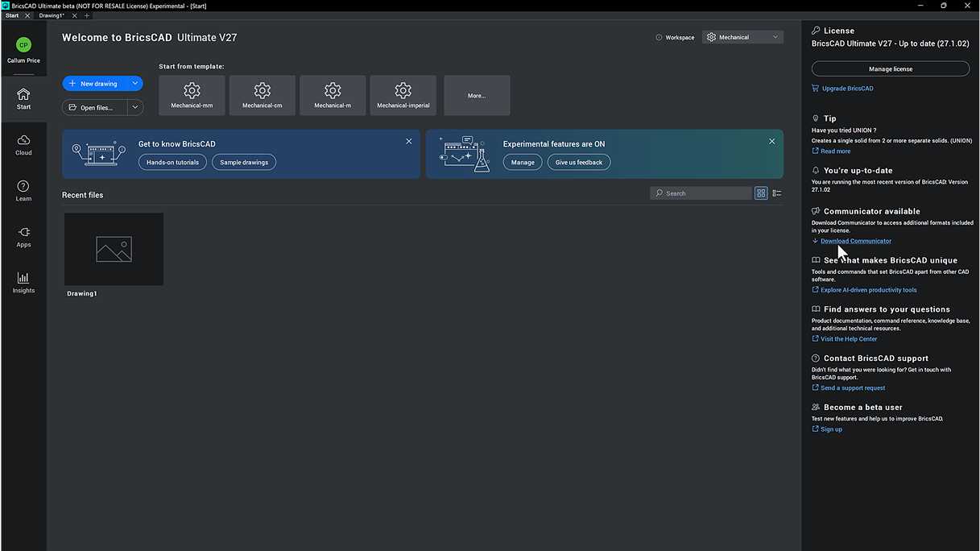Dismiss the Experimental features banner
The height and width of the screenshot is (551, 980).
(x=772, y=142)
